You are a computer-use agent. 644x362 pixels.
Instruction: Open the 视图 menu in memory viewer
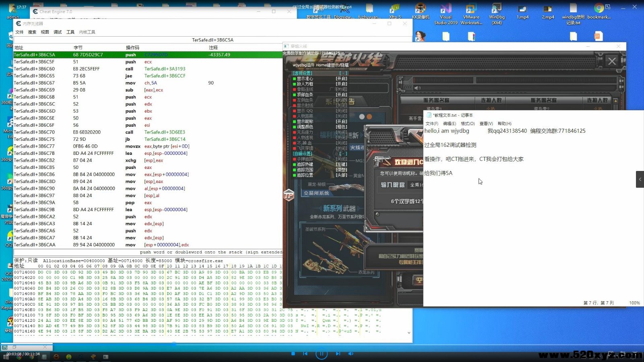point(45,32)
